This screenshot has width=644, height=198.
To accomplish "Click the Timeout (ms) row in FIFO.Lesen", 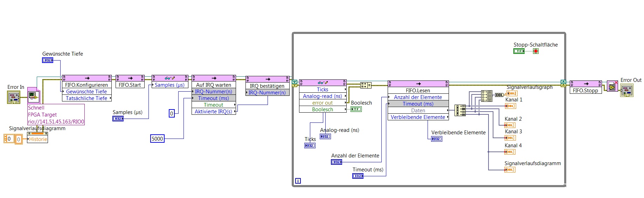I will point(418,104).
